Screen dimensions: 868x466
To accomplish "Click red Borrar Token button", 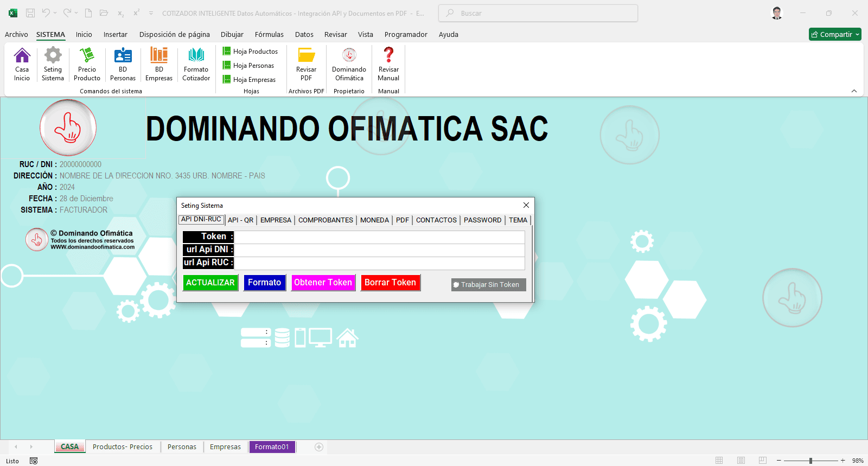I will tap(391, 283).
